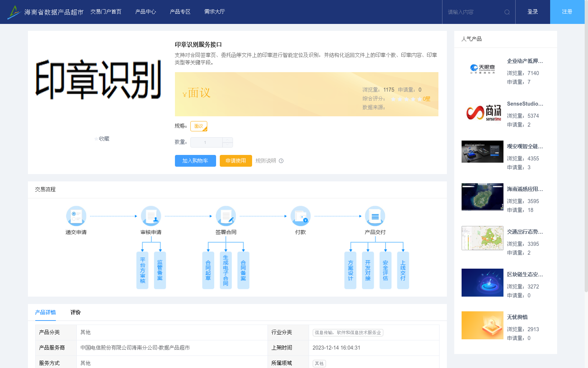The height and width of the screenshot is (368, 588).
Task: Click the 注册 button
Action: pos(567,12)
